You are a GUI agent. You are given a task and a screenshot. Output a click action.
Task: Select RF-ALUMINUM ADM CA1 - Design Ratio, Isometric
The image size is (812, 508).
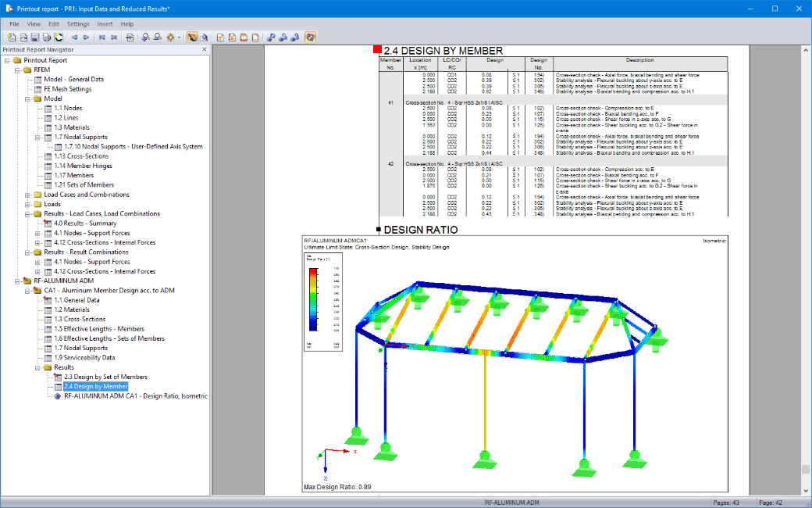(136, 396)
